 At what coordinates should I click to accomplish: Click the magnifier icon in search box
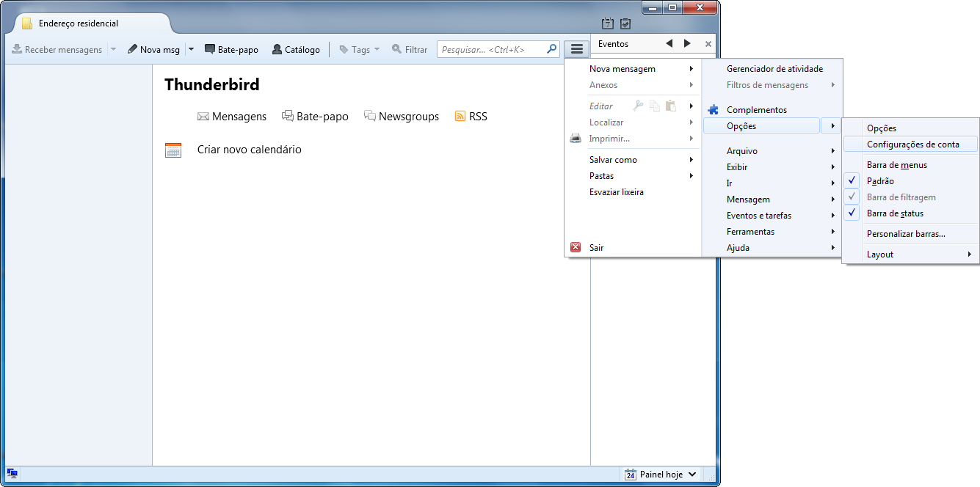tap(552, 49)
